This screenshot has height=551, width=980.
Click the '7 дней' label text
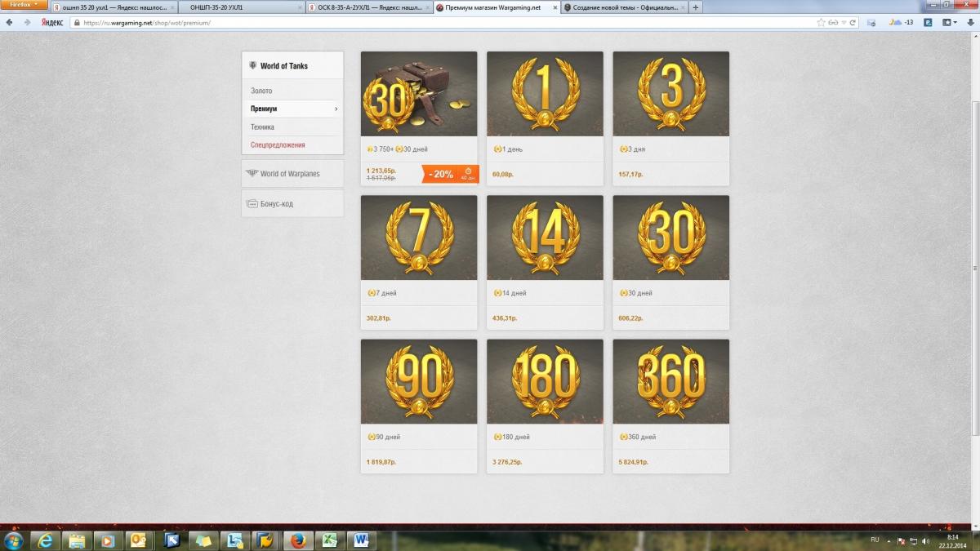386,293
